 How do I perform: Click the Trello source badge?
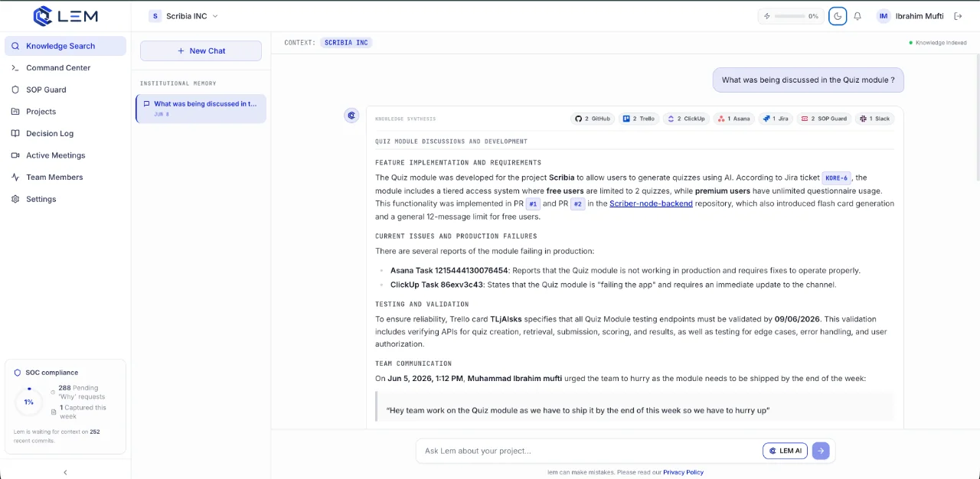(x=639, y=119)
